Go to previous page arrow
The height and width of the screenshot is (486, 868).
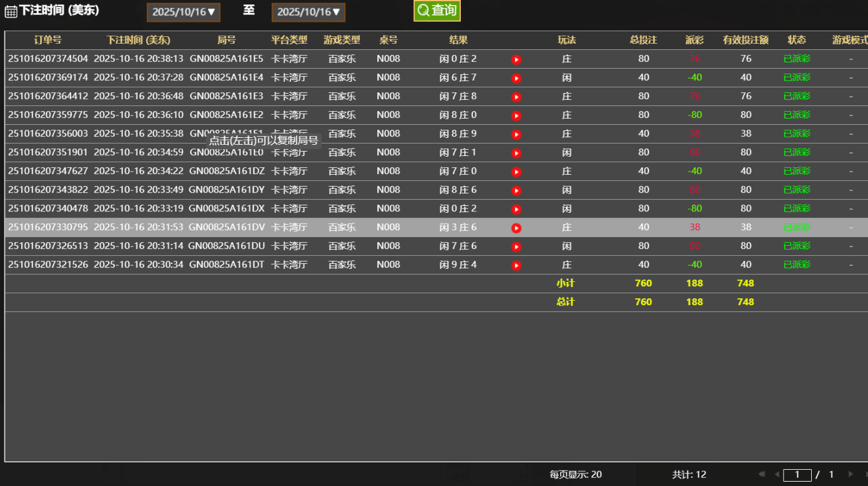tap(777, 474)
